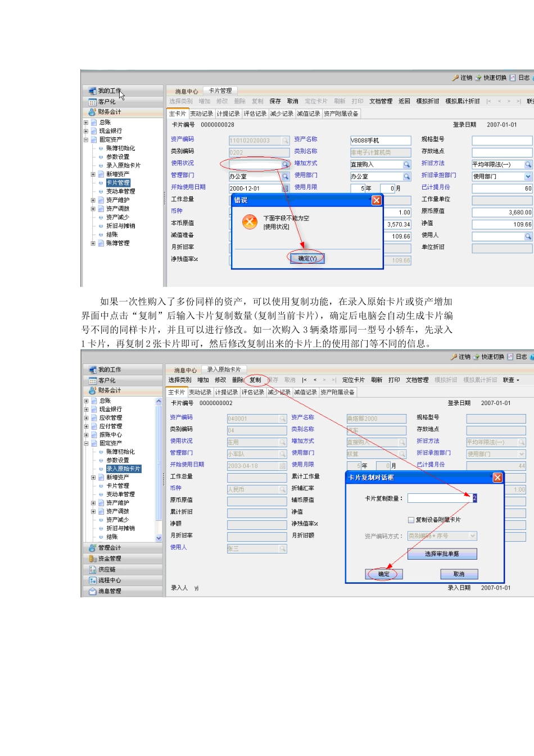
Task: Click 取消 in 卡片复制对话框
Action: [x=459, y=574]
